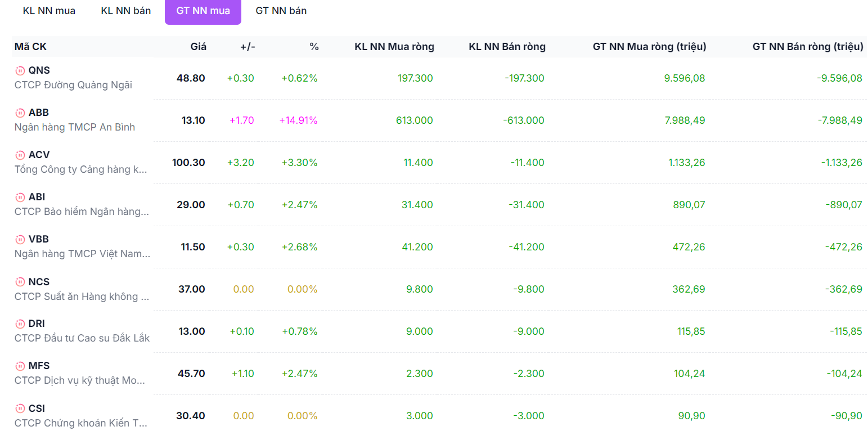Click the active GT NN mua tab
This screenshot has width=868, height=431.
[203, 11]
